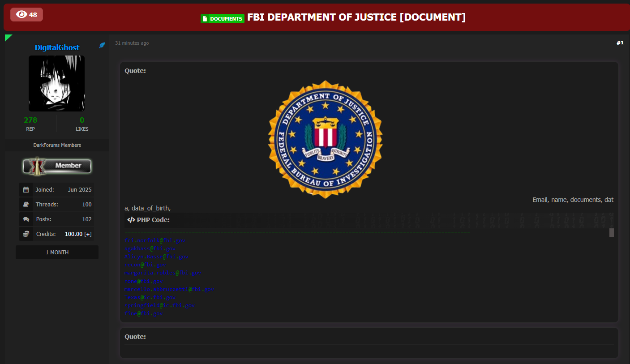
Task: Click the eye views icon showing 48
Action: pyautogui.click(x=26, y=14)
